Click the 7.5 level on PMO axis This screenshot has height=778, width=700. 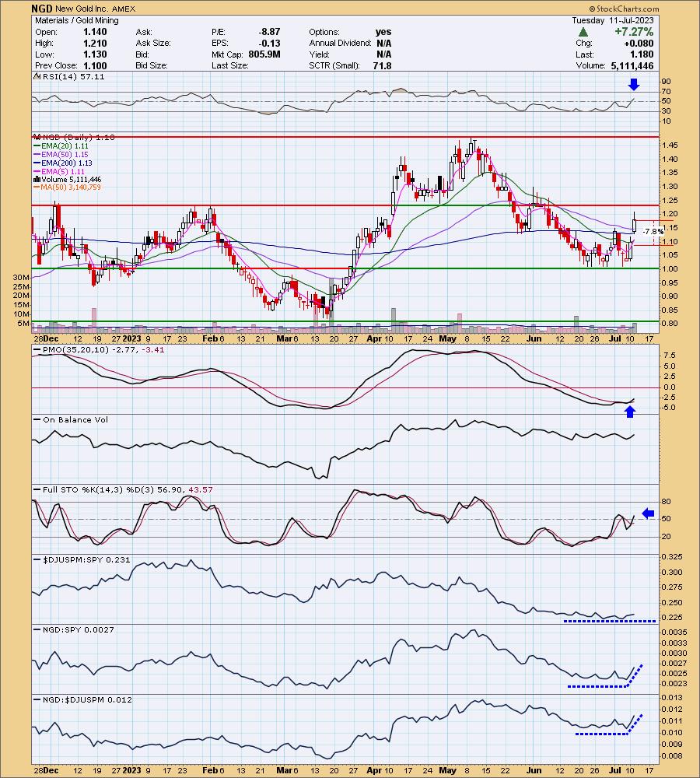[669, 356]
